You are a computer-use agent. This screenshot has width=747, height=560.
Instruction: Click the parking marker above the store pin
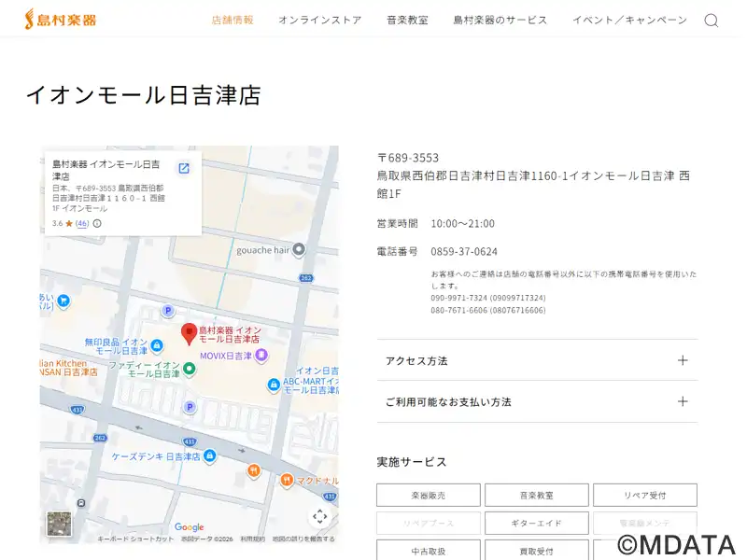point(168,311)
